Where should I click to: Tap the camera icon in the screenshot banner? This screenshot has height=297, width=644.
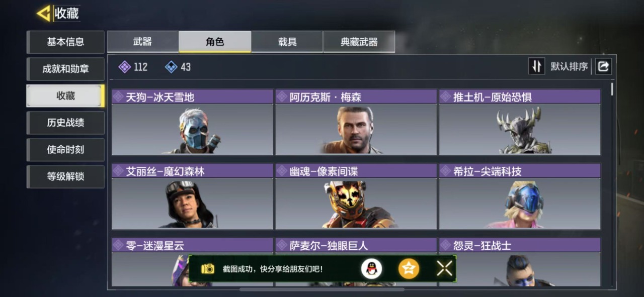point(208,269)
